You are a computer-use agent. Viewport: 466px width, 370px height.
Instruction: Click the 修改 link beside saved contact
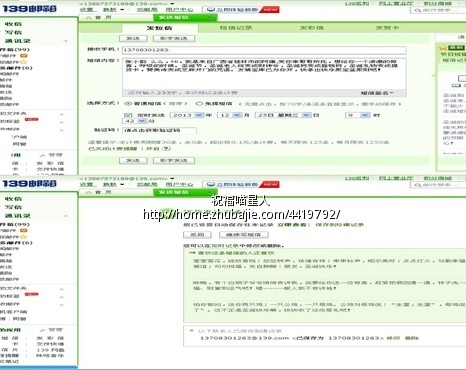tap(393, 338)
